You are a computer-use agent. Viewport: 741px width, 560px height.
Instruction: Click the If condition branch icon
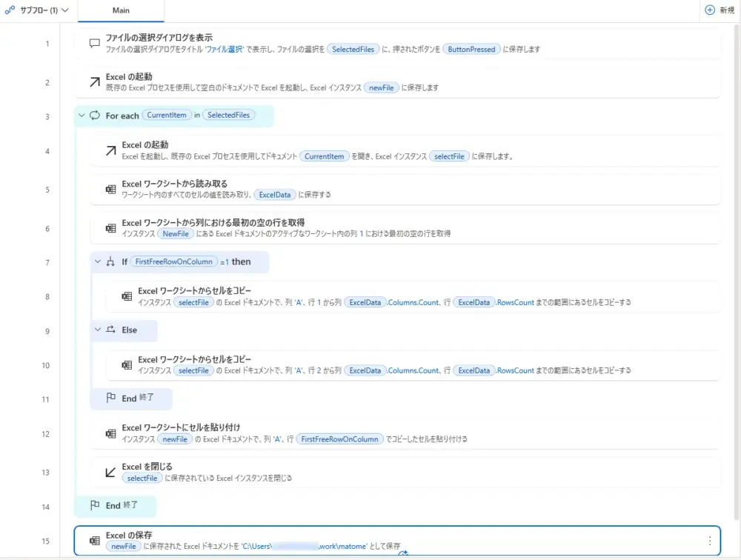pyautogui.click(x=111, y=261)
